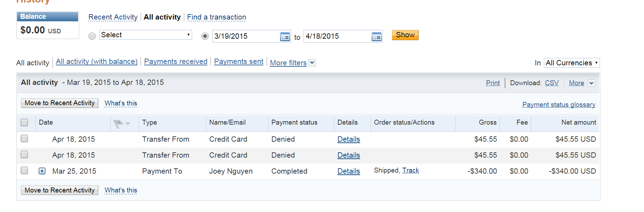
Task: Track the Joey Nguyen shipment
Action: pos(410,170)
